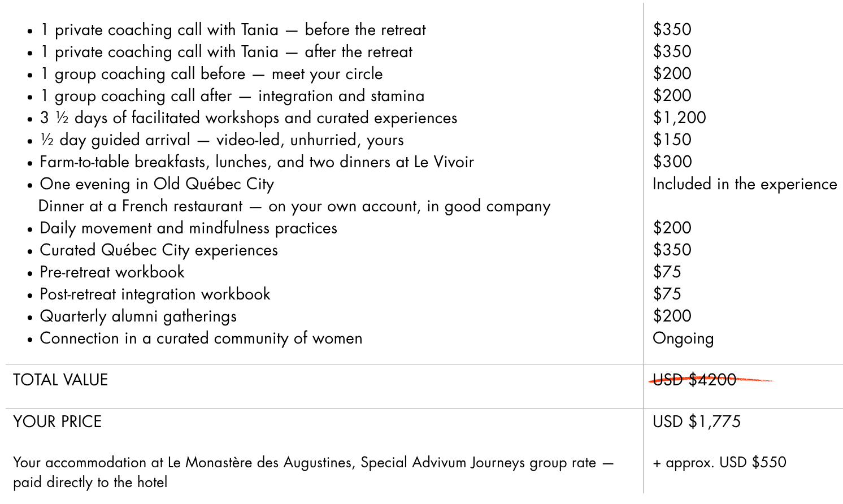The height and width of the screenshot is (504, 843).
Task: Click 'Included in the experience' text
Action: (x=745, y=184)
